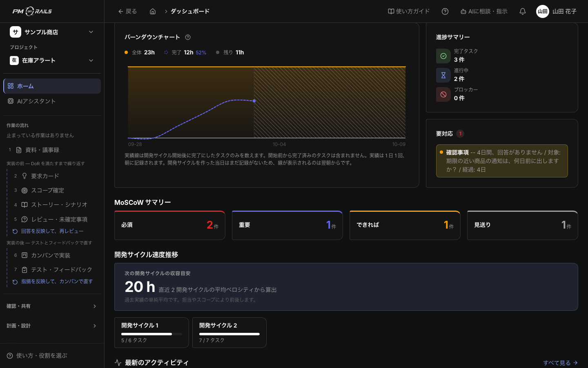Click the カンバンで実装 board icon

point(24,255)
